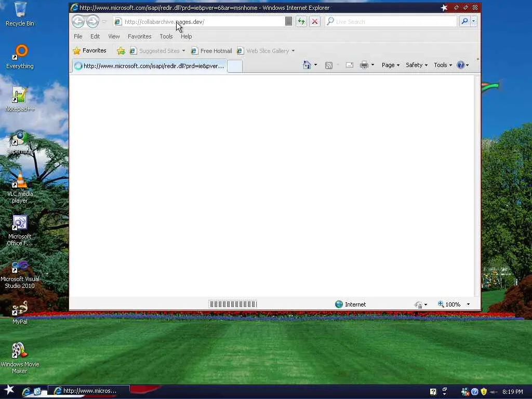Click the Start star button on taskbar
Image resolution: width=532 pixels, height=399 pixels.
tap(9, 390)
